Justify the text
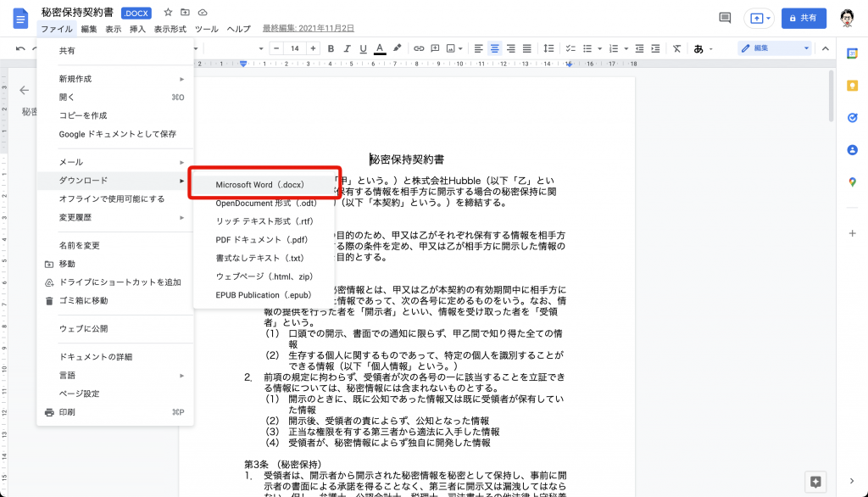This screenshot has height=497, width=868. point(527,48)
